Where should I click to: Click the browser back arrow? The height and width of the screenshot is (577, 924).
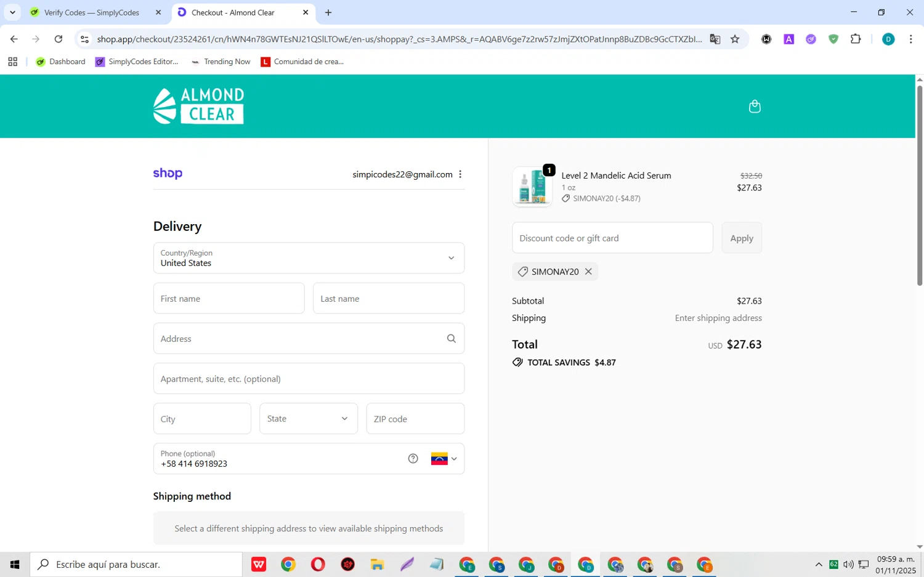click(14, 39)
